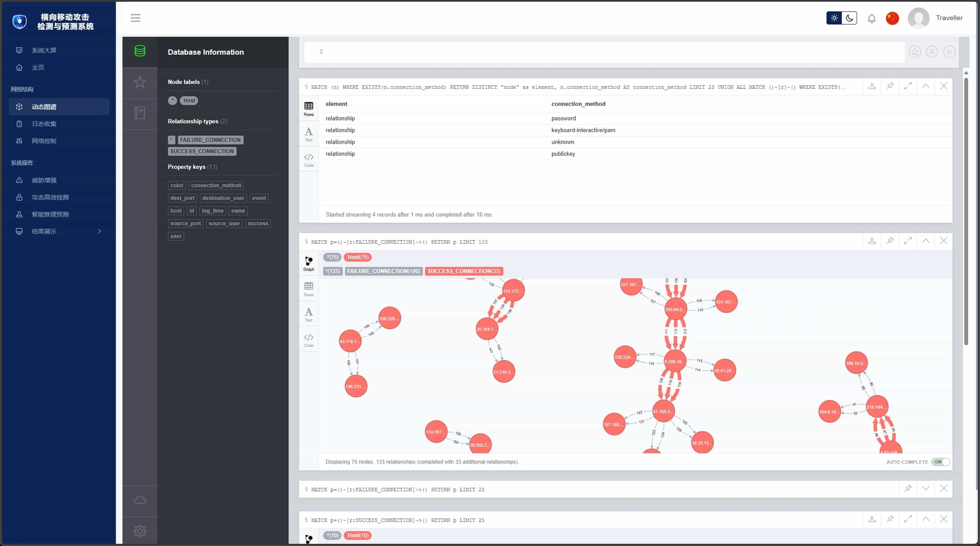Viewport: 980px width, 546px height.
Task: Open Neo4j browser settings gear
Action: (140, 531)
